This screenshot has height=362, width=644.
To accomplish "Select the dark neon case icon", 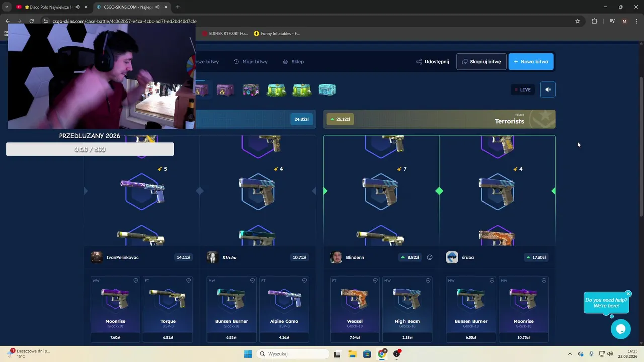I will click(x=251, y=90).
